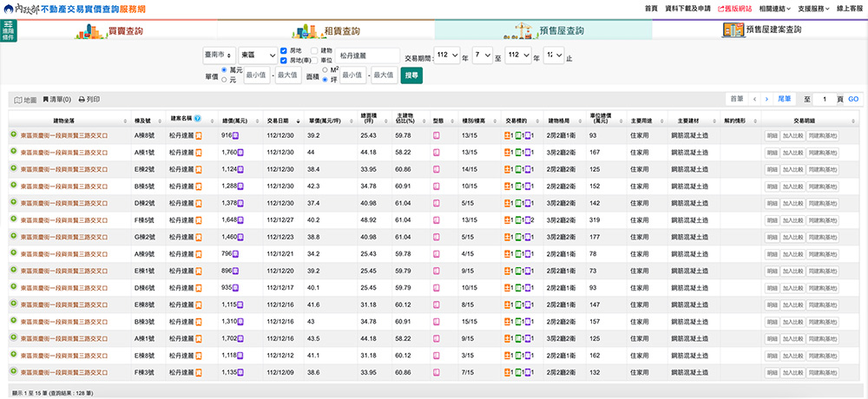Expand the 東區 district dropdown

258,56
